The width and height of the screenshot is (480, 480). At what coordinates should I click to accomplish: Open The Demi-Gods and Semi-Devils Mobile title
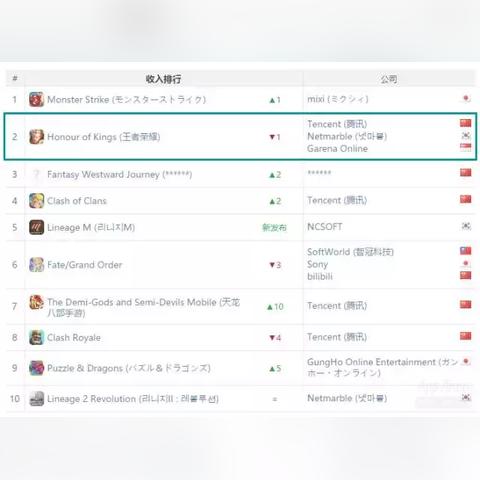pyautogui.click(x=143, y=307)
